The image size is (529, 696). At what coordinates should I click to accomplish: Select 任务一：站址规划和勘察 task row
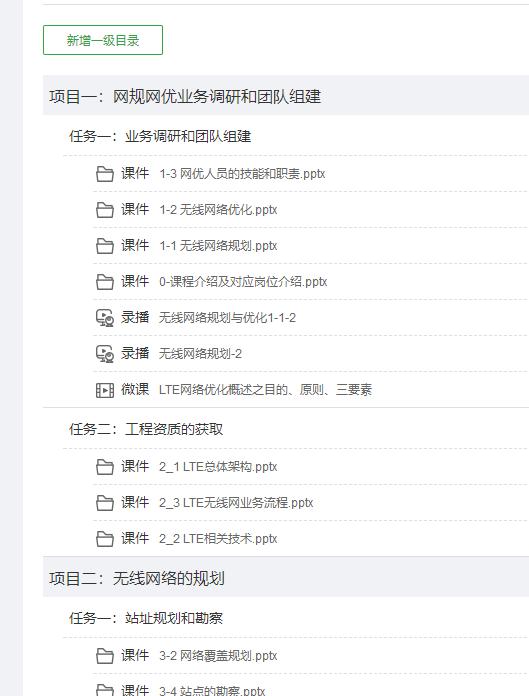click(296, 618)
